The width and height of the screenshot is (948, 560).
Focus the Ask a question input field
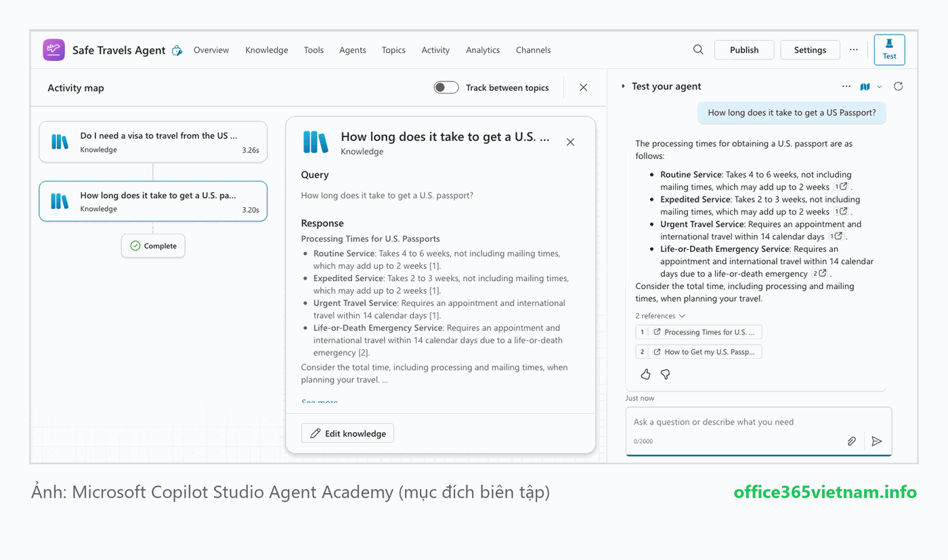pos(758,431)
